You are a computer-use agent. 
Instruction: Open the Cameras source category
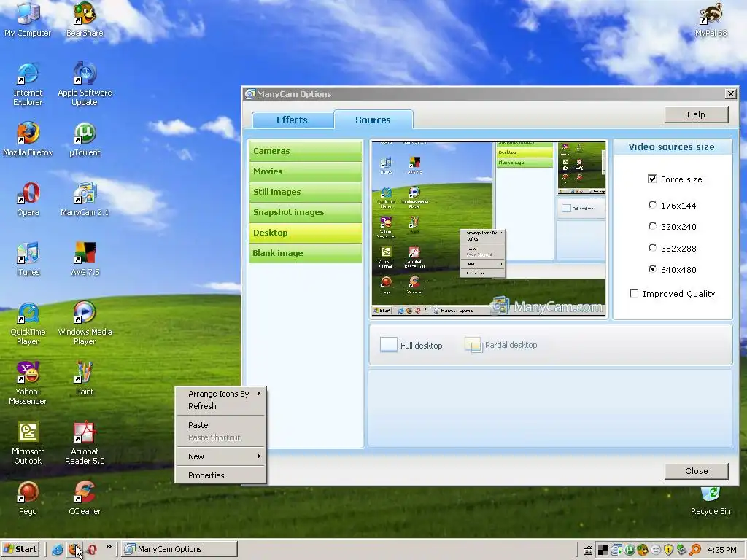tap(306, 151)
